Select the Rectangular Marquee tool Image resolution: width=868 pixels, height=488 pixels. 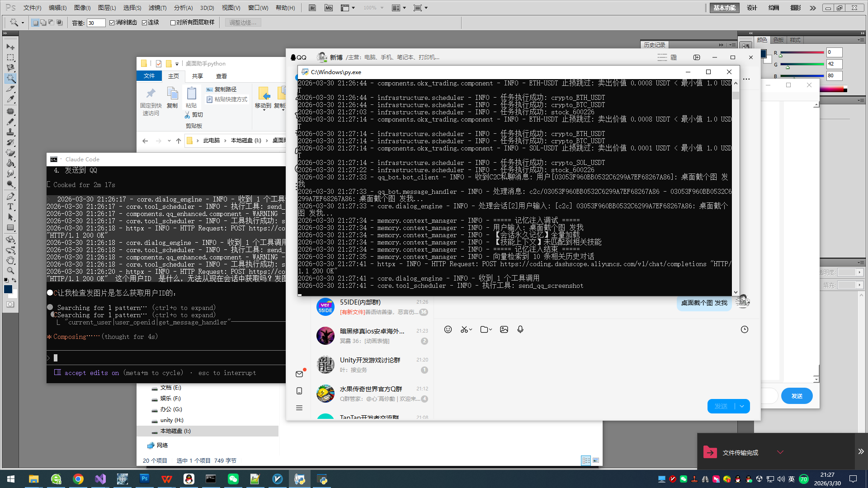click(x=10, y=57)
